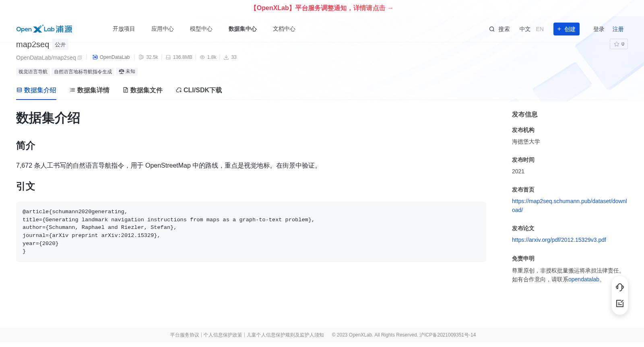Star the map2seq dataset
The image size is (644, 347).
619,44
